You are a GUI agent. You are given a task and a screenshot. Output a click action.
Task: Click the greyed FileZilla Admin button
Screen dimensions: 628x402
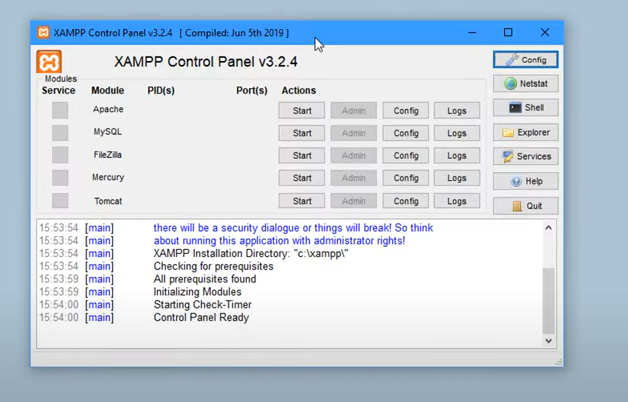[354, 155]
